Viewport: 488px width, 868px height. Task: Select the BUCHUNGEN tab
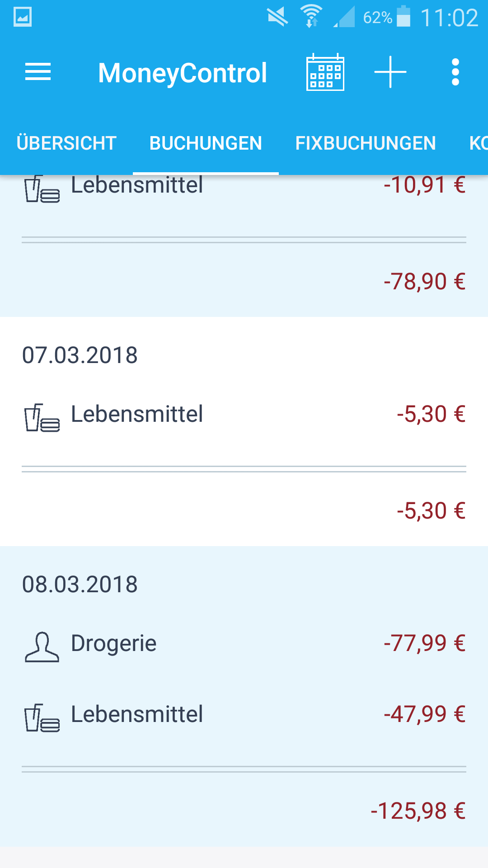point(206,143)
